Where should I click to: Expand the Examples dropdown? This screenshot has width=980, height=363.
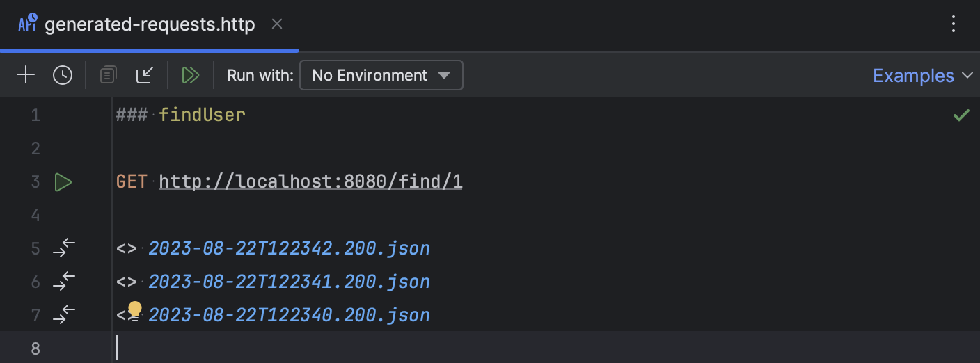point(922,75)
